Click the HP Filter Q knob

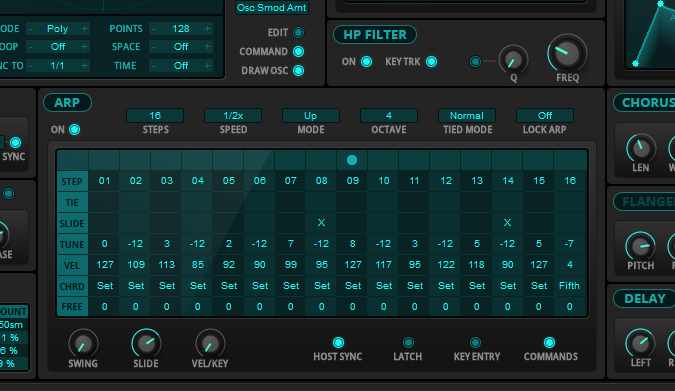coord(513,60)
